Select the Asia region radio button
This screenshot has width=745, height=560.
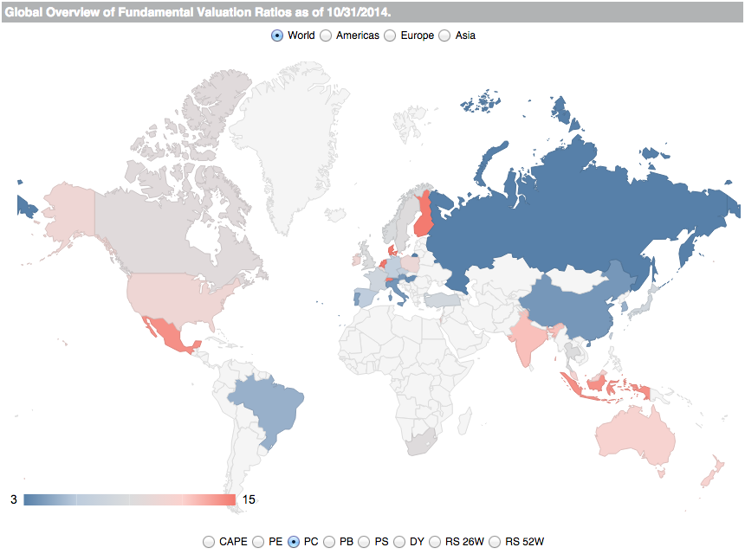click(x=444, y=35)
